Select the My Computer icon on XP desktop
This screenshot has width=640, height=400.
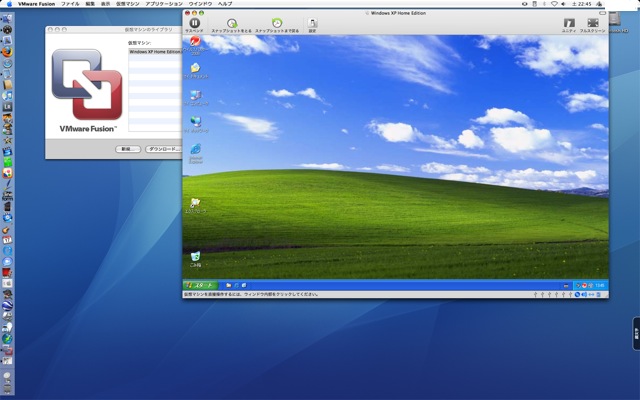click(196, 96)
